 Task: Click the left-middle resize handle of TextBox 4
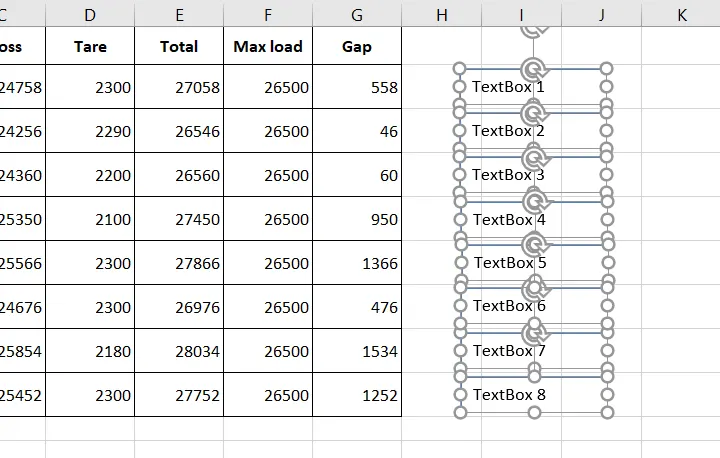(460, 219)
